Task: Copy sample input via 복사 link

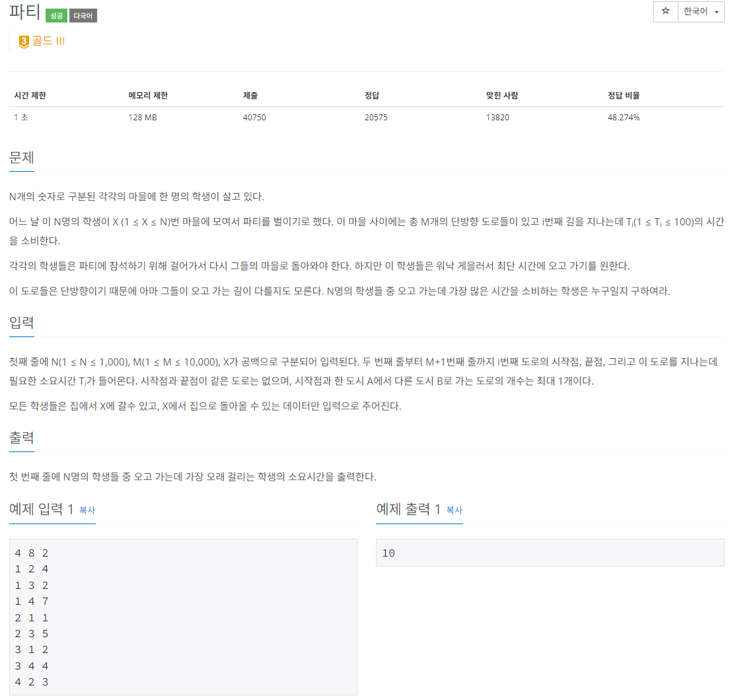Action: click(87, 510)
